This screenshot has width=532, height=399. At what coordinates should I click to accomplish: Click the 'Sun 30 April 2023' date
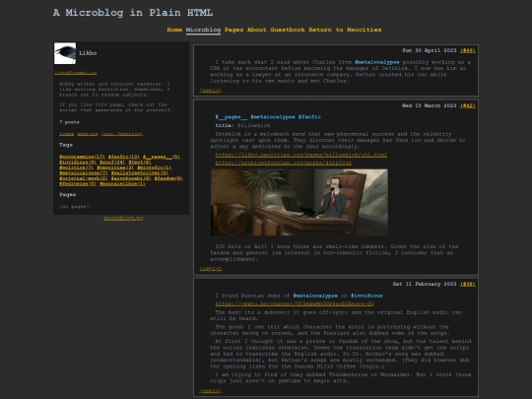tap(430, 50)
